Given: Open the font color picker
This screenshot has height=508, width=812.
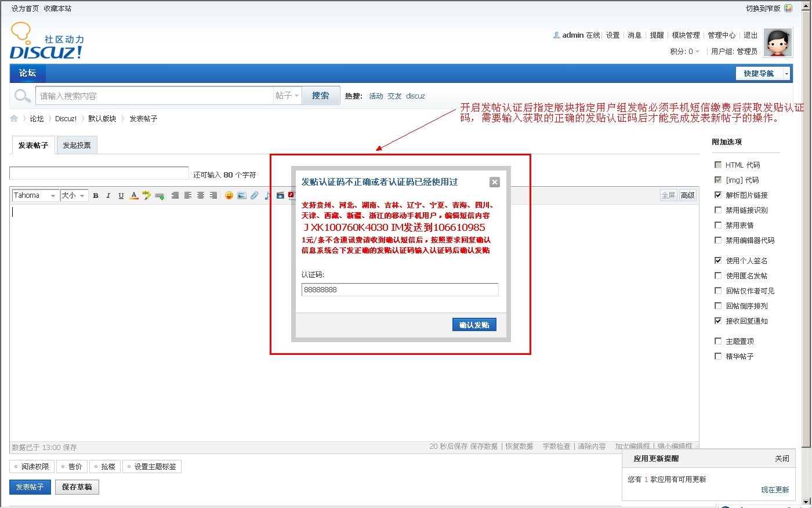Looking at the screenshot, I should point(134,195).
